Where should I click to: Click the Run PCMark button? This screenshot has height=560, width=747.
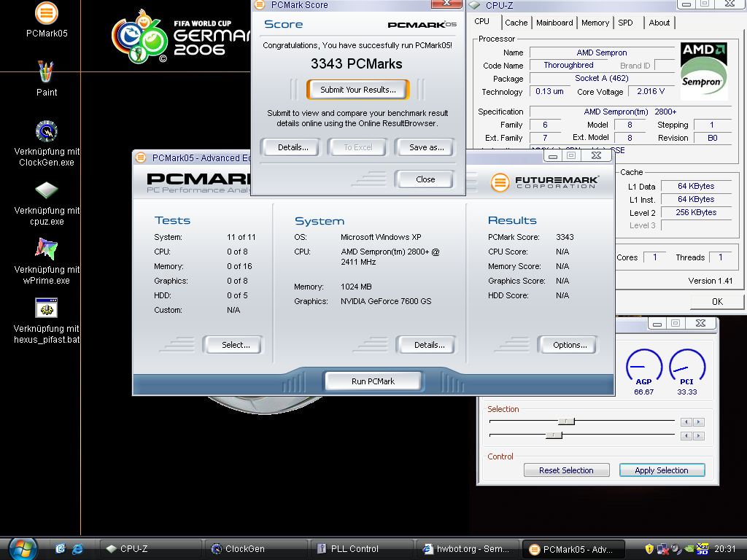(373, 381)
